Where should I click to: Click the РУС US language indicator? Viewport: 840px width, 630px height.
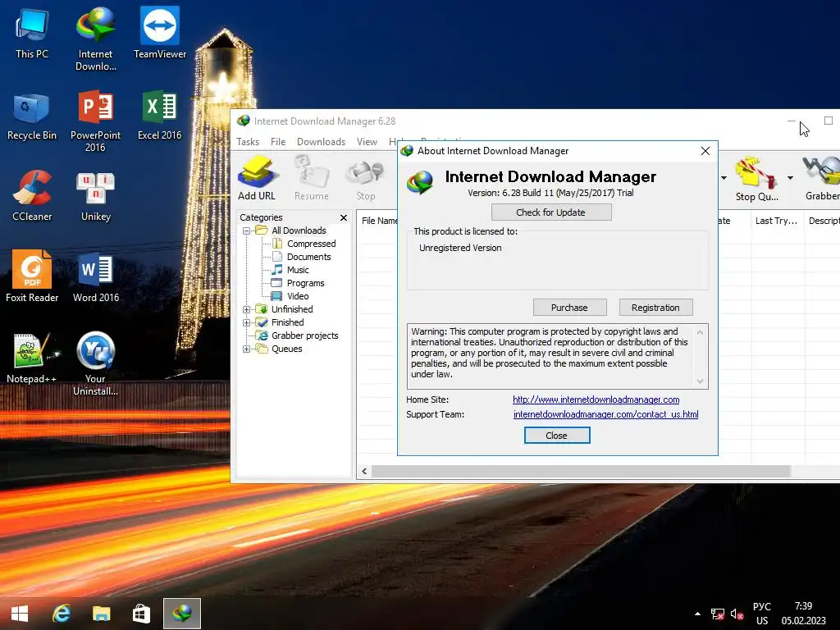[x=762, y=614]
